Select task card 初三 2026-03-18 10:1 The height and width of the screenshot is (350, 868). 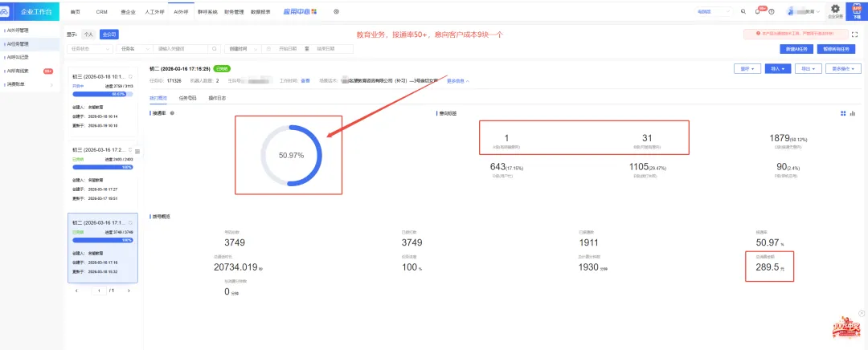click(x=102, y=100)
